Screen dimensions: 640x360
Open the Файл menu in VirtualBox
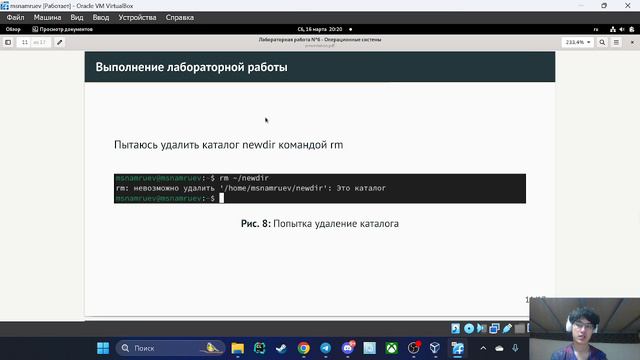[x=16, y=18]
